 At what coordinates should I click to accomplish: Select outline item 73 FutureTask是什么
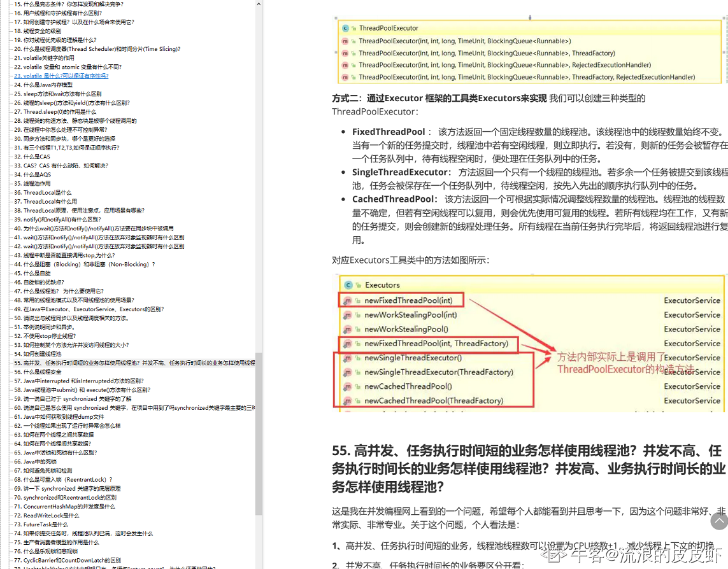tap(41, 524)
